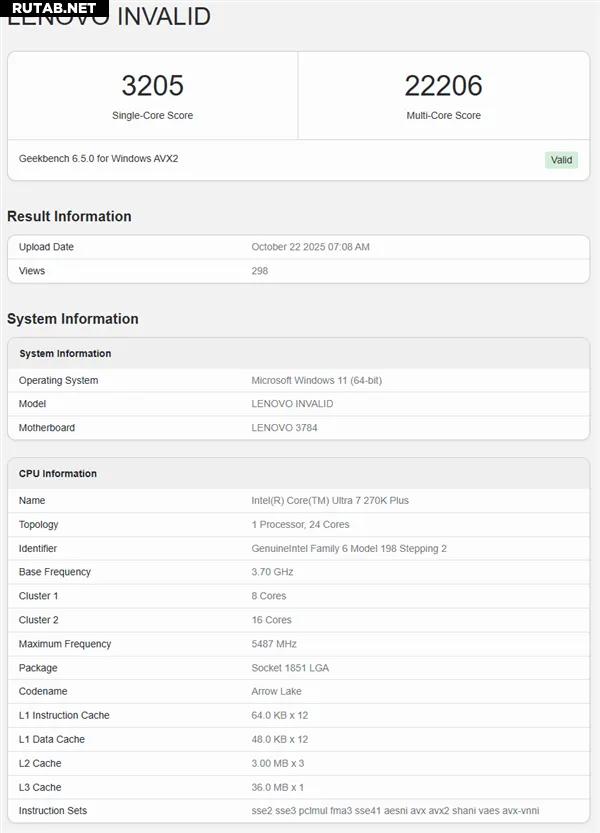This screenshot has width=600, height=833.
Task: Click the 22206 multi-core score
Action: (x=443, y=85)
